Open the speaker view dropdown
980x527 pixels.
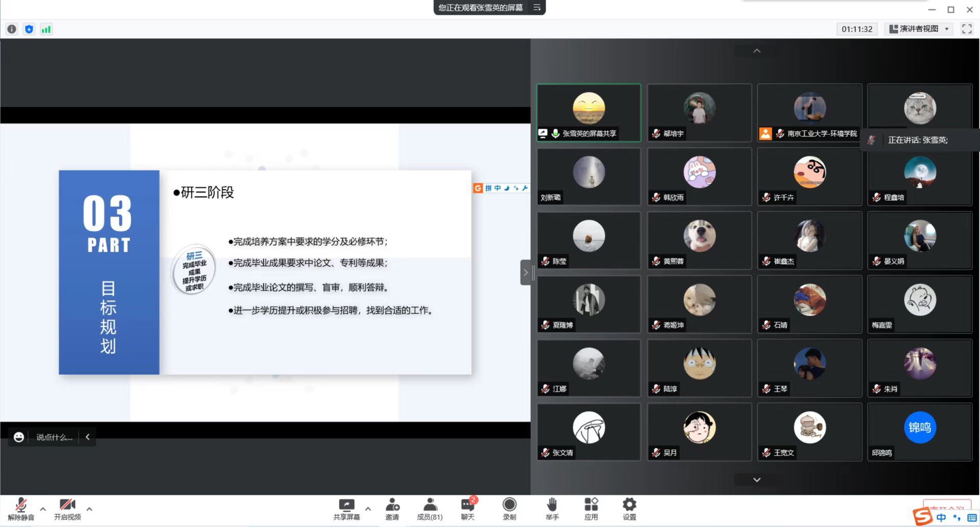click(919, 29)
